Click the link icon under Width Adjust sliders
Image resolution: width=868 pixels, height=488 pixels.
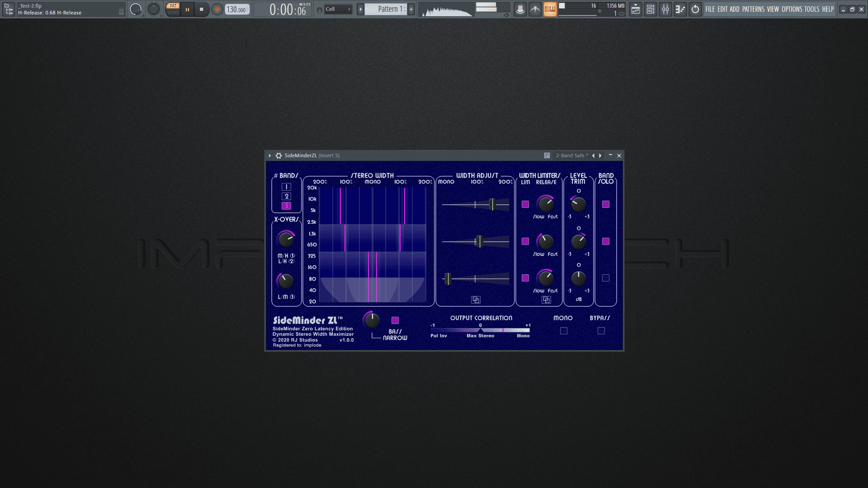(x=476, y=300)
